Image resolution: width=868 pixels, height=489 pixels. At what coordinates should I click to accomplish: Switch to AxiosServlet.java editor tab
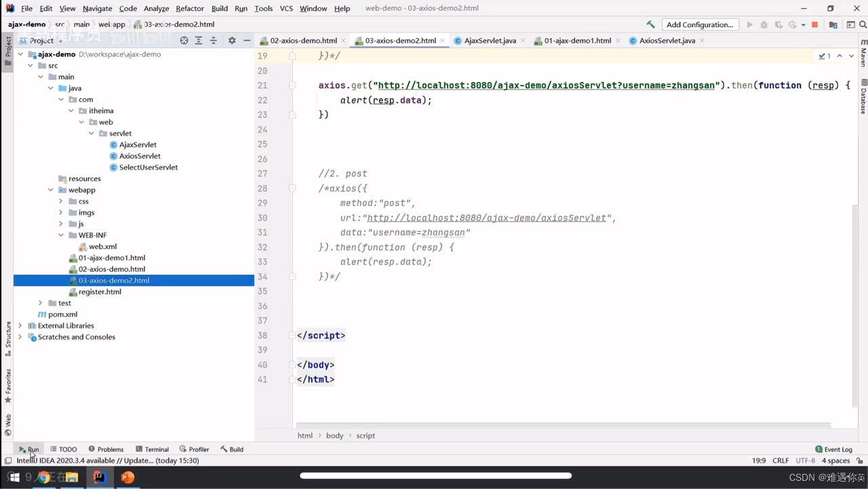tap(667, 41)
